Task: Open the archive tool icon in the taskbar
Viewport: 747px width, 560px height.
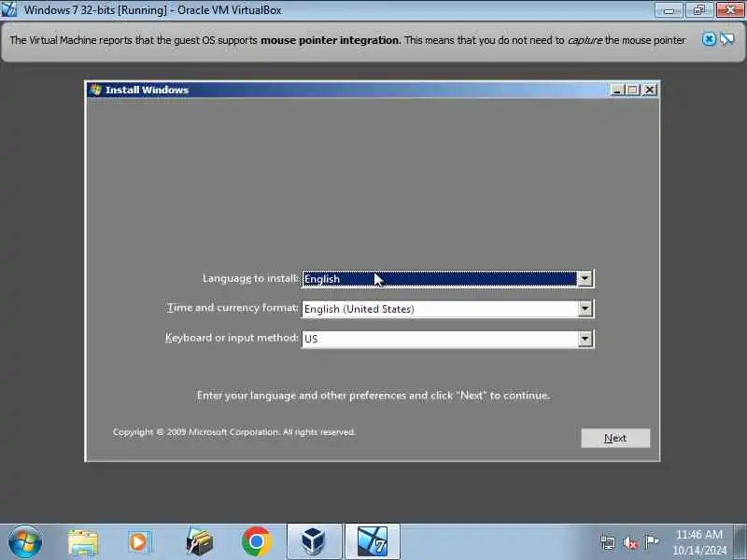Action: pyautogui.click(x=199, y=542)
